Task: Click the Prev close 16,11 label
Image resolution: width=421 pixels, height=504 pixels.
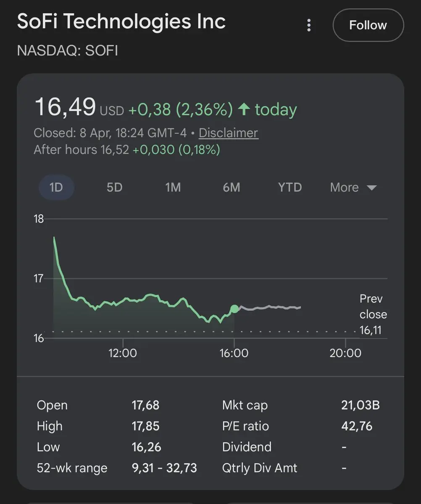Action: [x=373, y=315]
